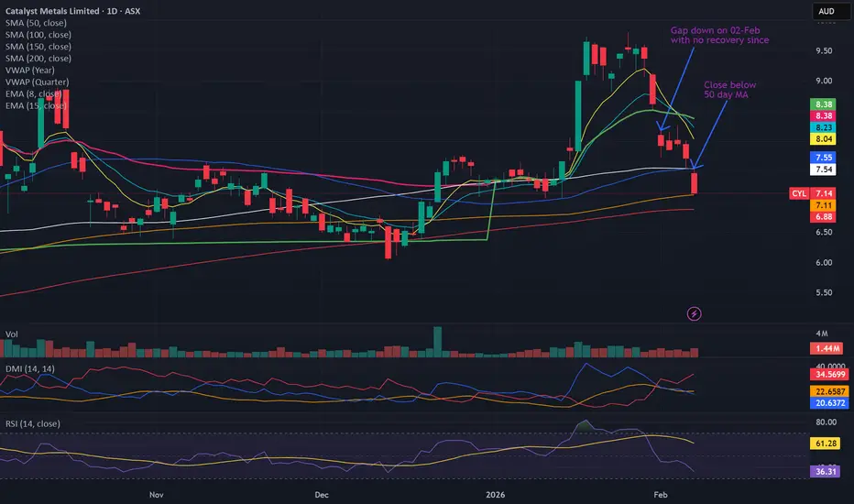The height and width of the screenshot is (504, 854).
Task: Click the blue 7.55 price label
Action: [824, 158]
